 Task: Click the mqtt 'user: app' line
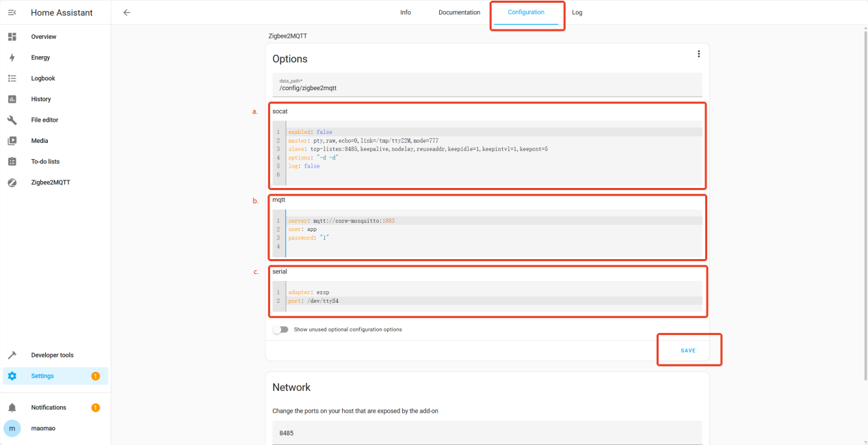click(495, 230)
